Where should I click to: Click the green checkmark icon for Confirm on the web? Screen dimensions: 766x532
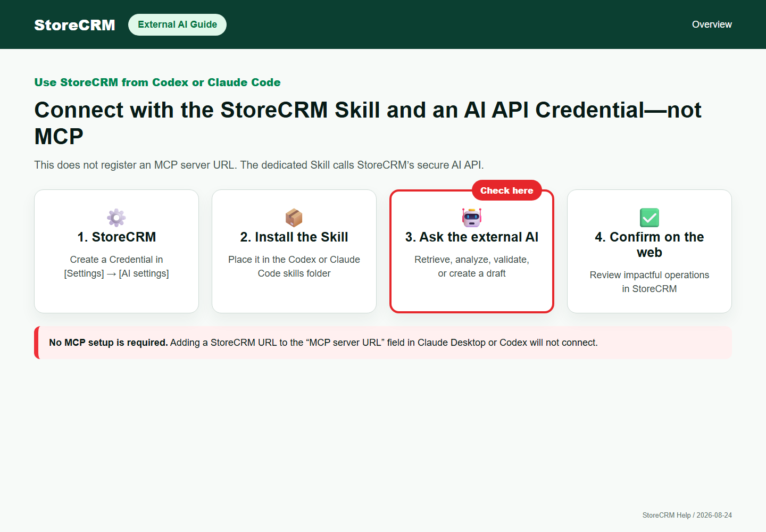[x=650, y=218]
